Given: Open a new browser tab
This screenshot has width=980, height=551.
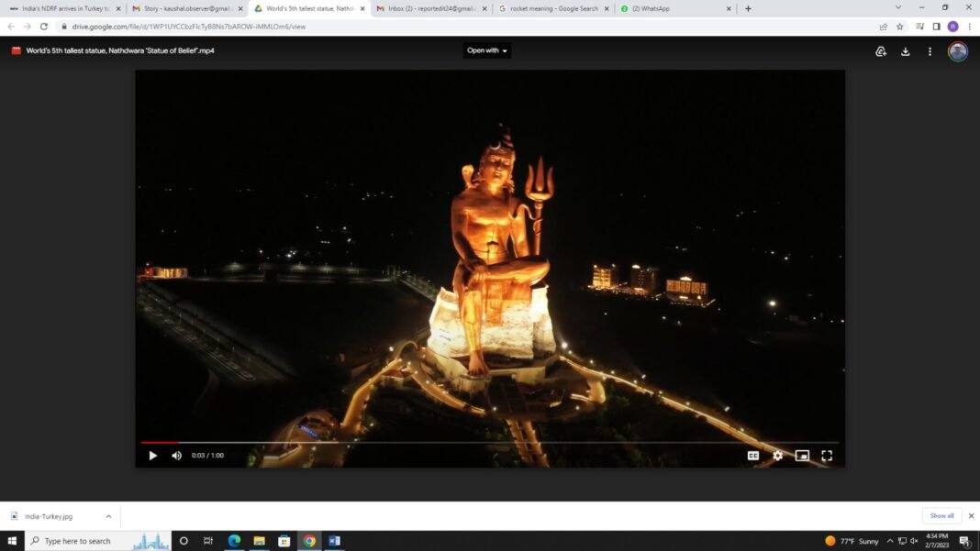Looking at the screenshot, I should click(748, 8).
